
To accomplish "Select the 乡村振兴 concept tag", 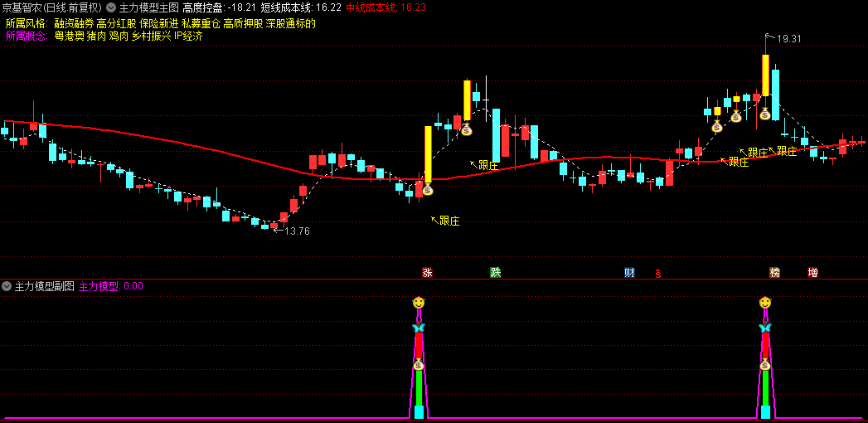I will point(151,36).
